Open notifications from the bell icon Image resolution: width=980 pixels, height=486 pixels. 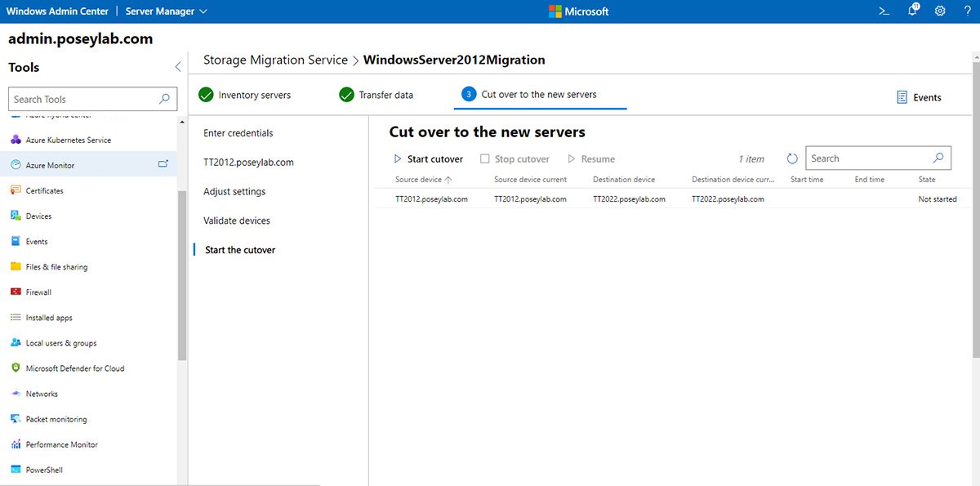(x=912, y=11)
